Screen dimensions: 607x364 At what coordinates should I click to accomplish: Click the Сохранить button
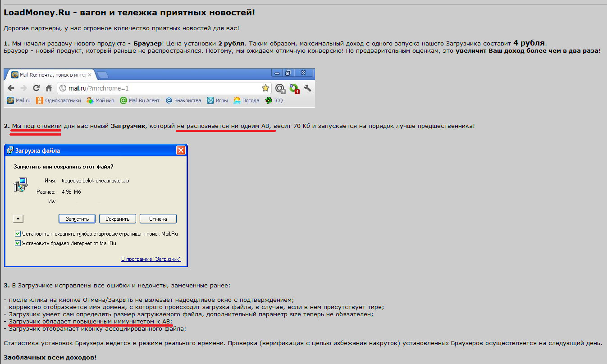point(117,219)
